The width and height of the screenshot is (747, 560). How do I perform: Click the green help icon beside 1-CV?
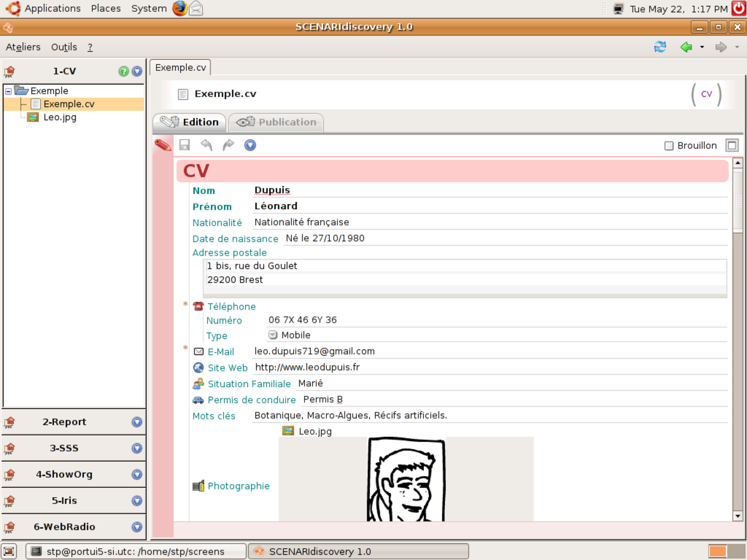pyautogui.click(x=124, y=71)
